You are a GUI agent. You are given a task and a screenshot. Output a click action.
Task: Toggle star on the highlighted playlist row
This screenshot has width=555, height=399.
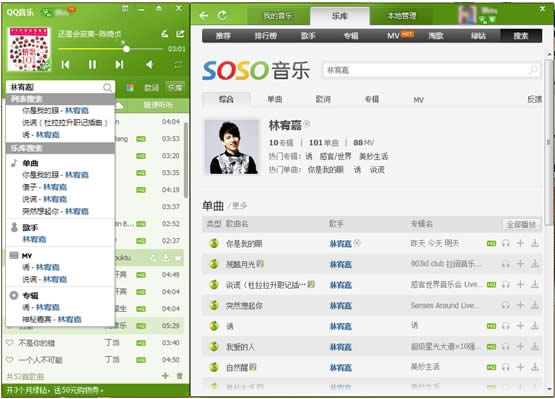tap(178, 258)
